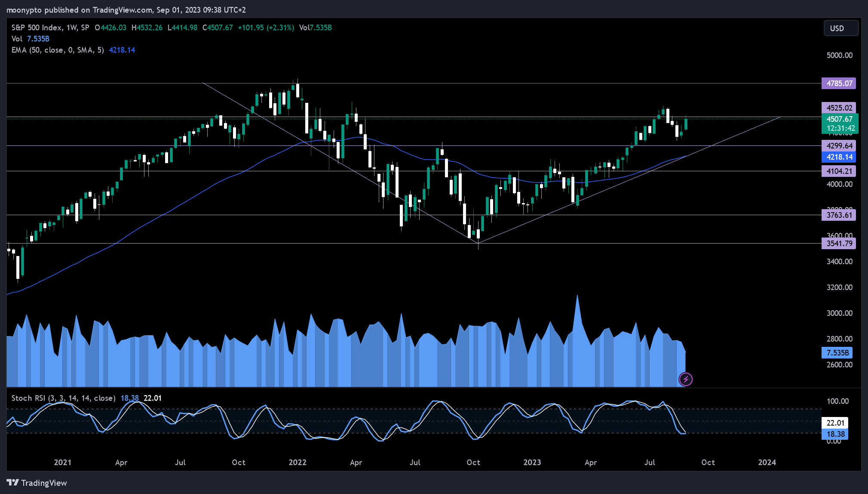Viewport: 868px width, 494px height.
Task: Click the Stoch RSI 22.01 axis label
Action: 835,423
